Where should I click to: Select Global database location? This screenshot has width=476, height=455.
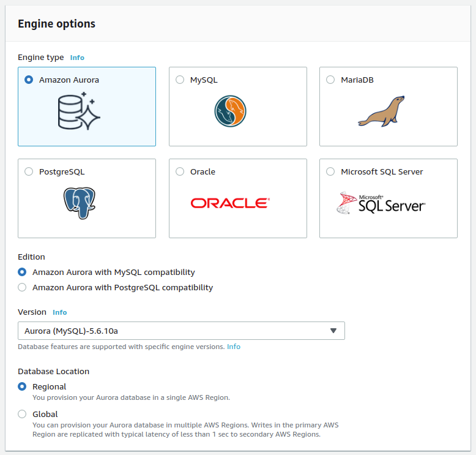point(22,414)
